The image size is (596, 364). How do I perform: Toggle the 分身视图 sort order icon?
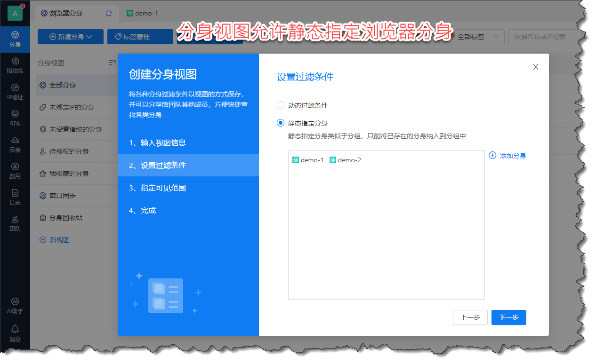[112, 63]
